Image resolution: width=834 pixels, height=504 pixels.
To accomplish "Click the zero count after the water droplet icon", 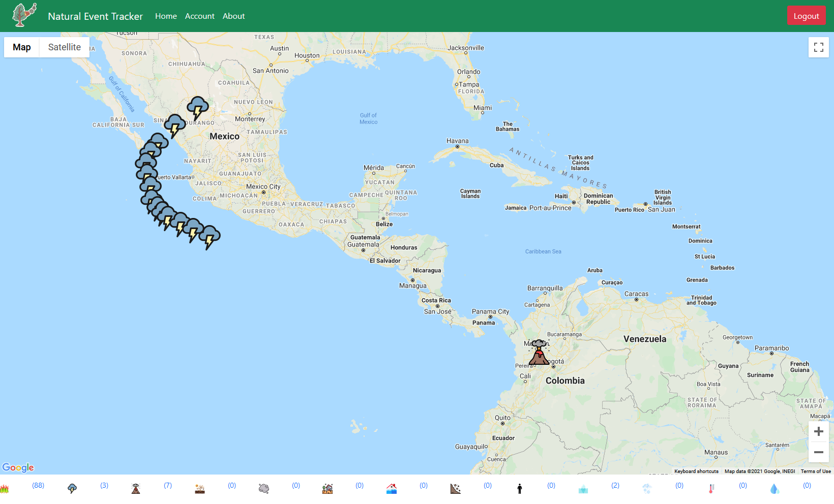I will [807, 486].
